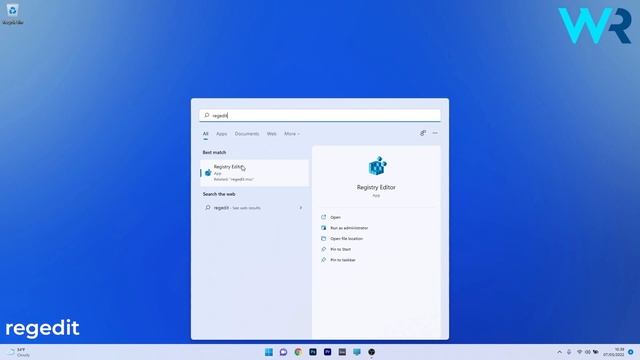Open the volume tray icon

587,352
